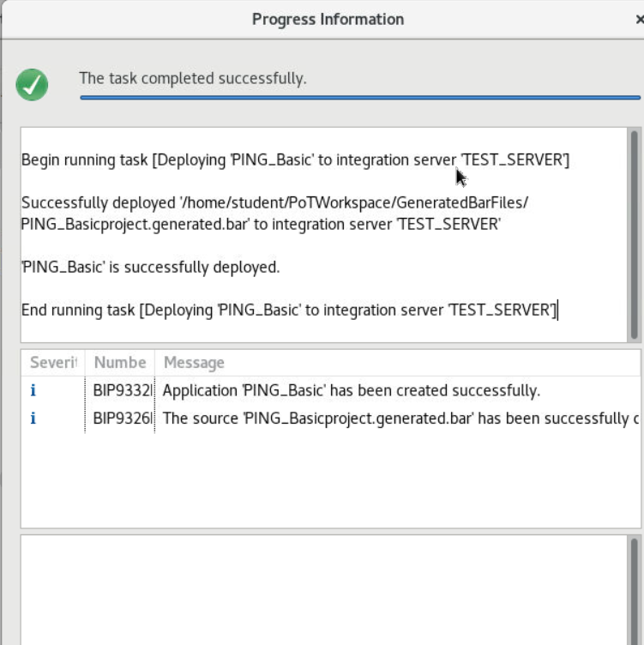The image size is (644, 645).
Task: Select the 'Application PING_Basic has been created' message
Action: [351, 391]
